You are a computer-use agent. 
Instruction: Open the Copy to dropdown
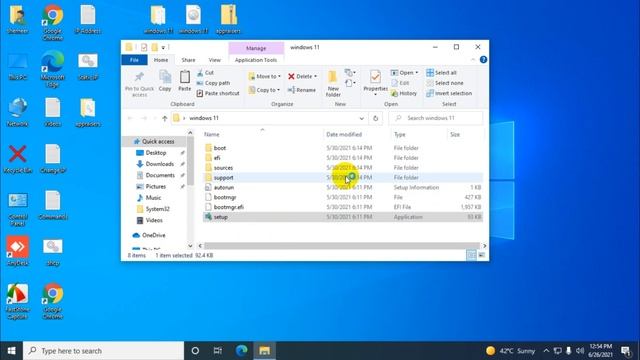click(x=264, y=90)
